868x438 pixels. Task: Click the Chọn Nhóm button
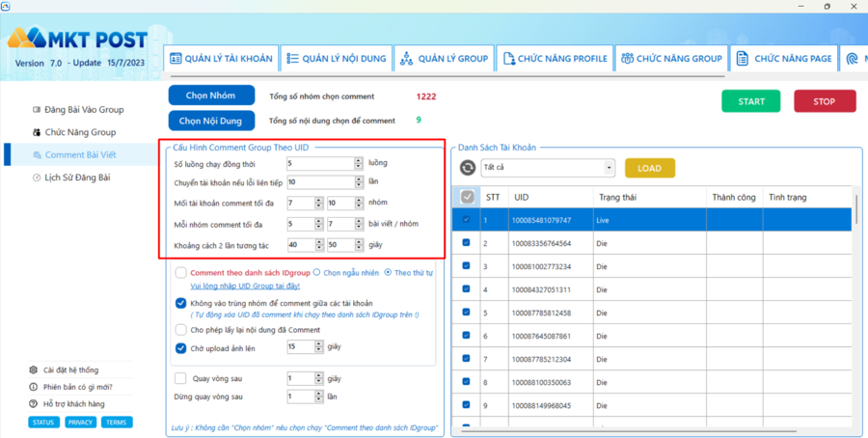[x=211, y=96]
